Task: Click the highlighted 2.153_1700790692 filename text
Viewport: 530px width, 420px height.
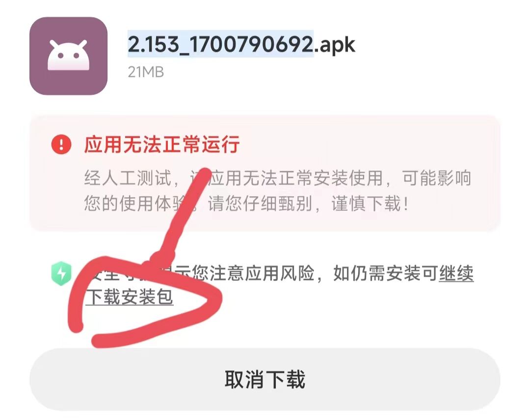Action: coord(221,44)
